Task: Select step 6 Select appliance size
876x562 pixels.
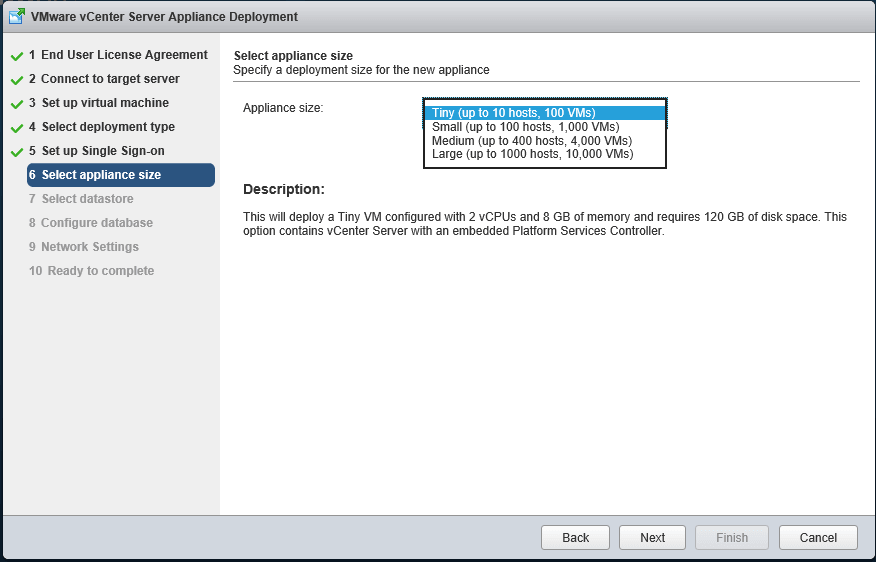Action: tap(121, 175)
